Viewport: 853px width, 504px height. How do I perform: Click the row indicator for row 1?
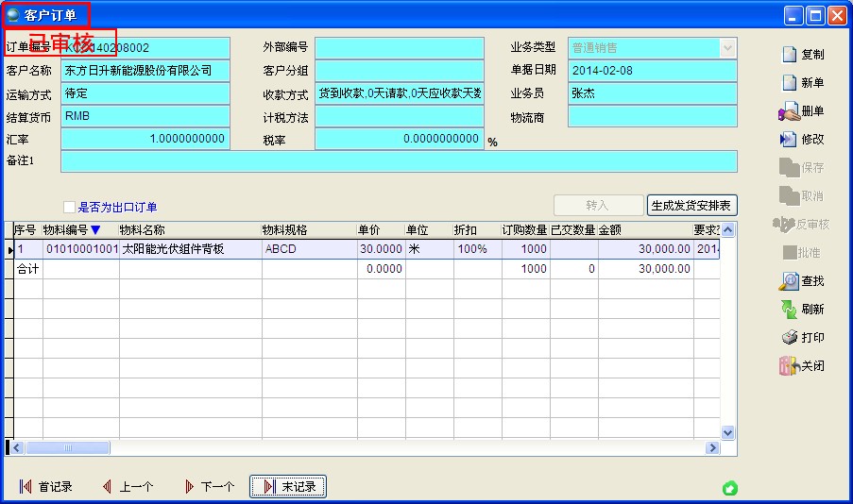(x=9, y=249)
